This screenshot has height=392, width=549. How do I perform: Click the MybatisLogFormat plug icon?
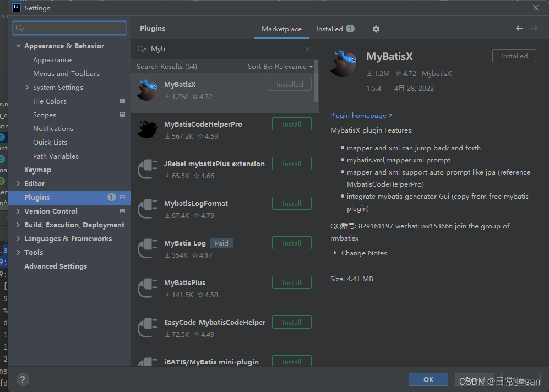[148, 209]
